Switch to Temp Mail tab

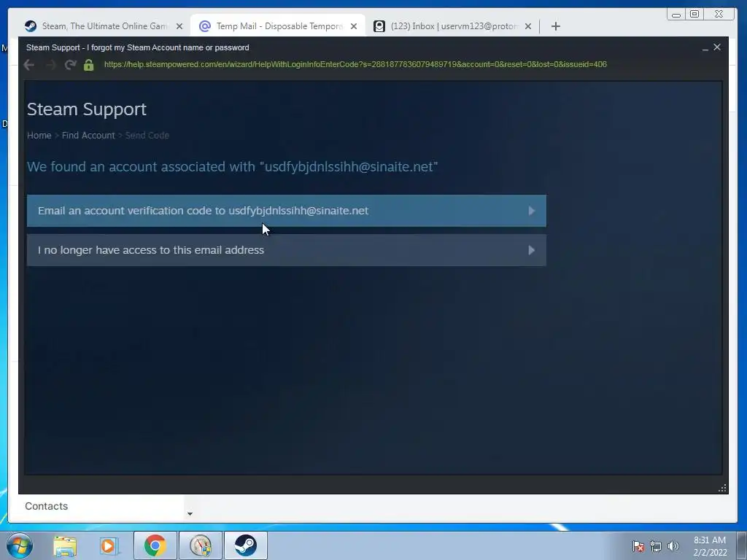tap(278, 26)
